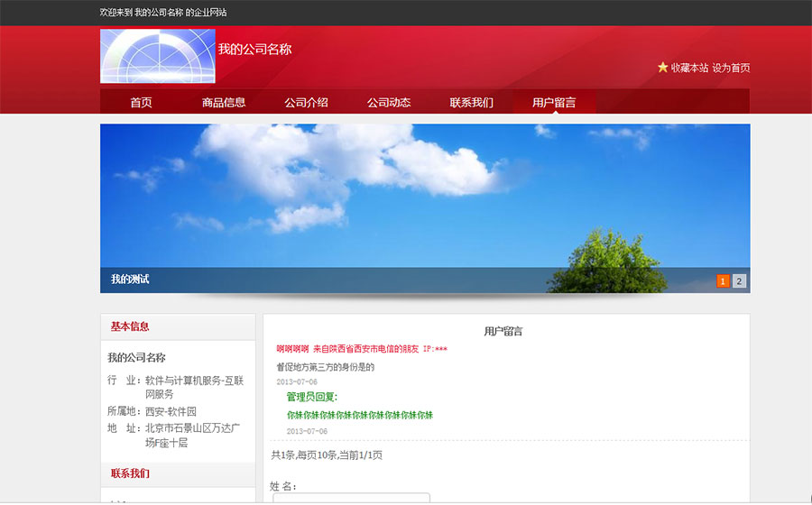Open the 首页 navigation tab
This screenshot has width=812, height=505.
[141, 102]
